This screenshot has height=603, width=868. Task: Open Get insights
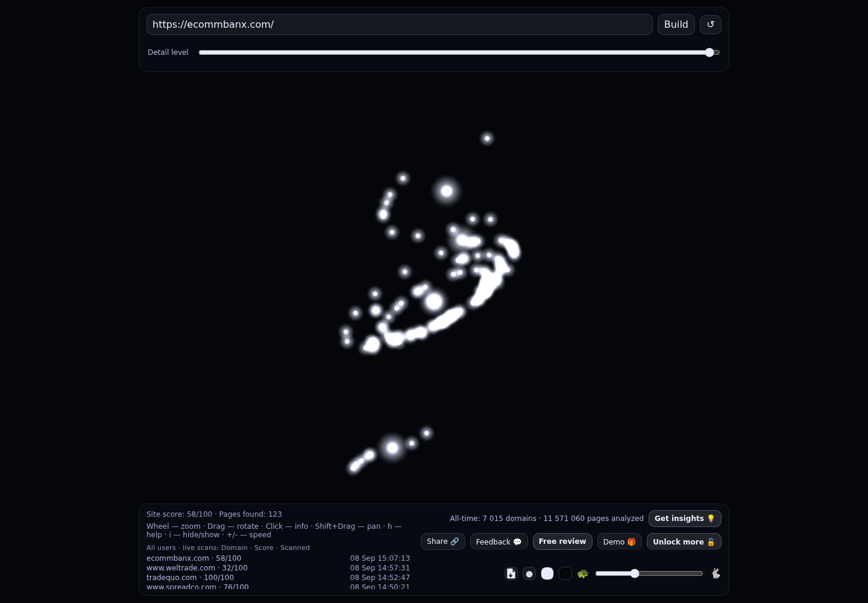coord(685,519)
